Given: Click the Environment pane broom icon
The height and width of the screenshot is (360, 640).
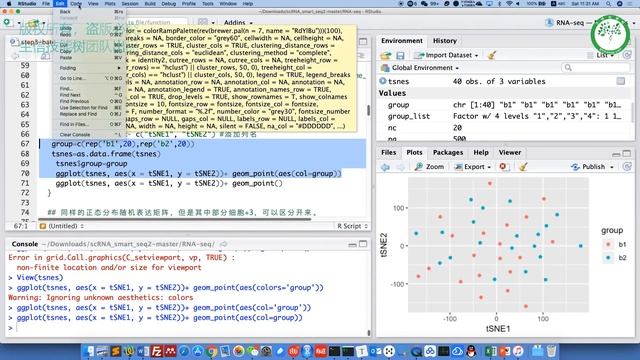Looking at the screenshot, I should pos(491,55).
